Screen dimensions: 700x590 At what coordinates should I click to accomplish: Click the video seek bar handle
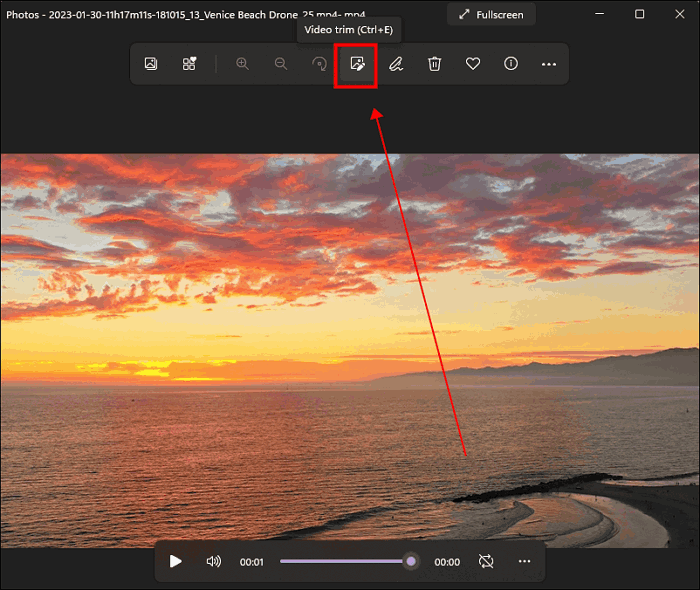pyautogui.click(x=411, y=562)
